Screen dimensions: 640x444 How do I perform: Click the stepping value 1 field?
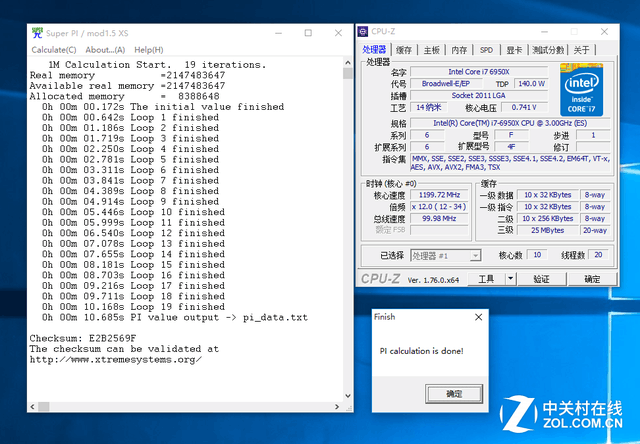pos(593,135)
